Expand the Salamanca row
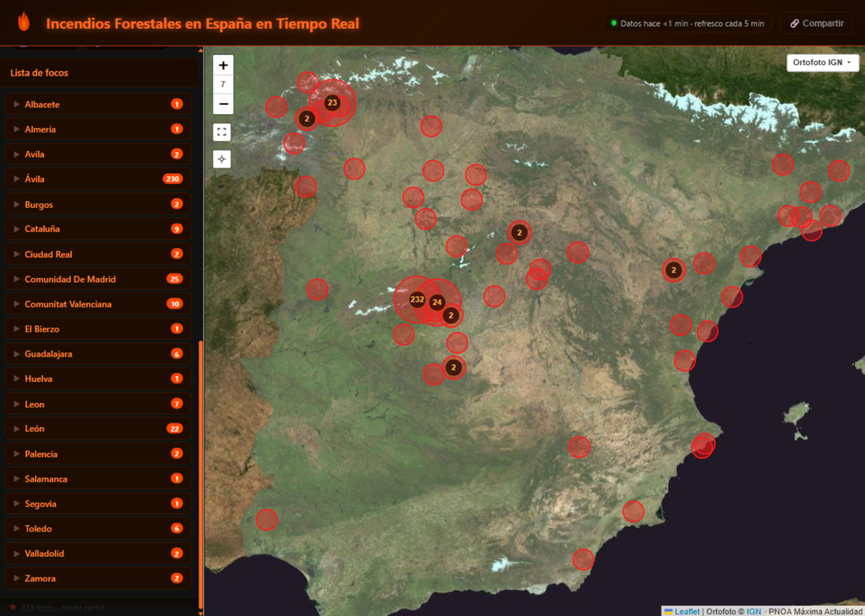 [x=98, y=478]
